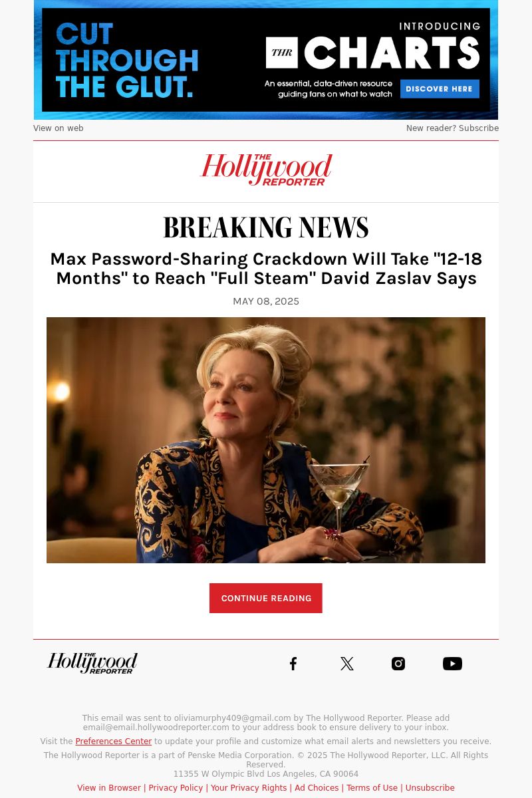The width and height of the screenshot is (532, 798).
Task: Open the Preferences Center link
Action: pos(114,741)
